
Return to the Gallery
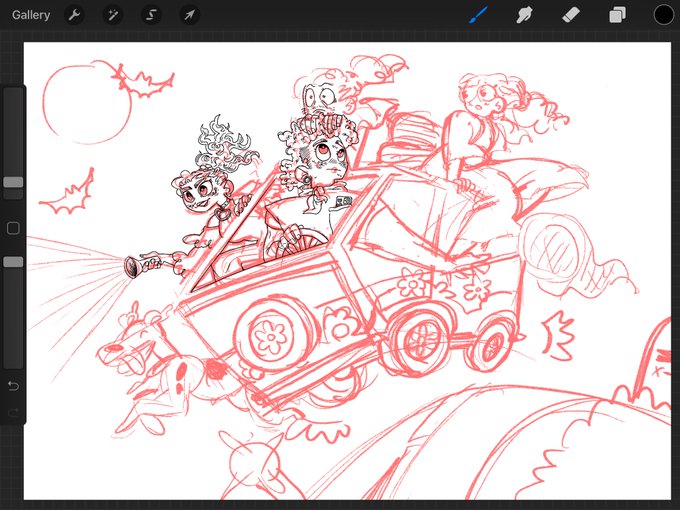click(31, 15)
